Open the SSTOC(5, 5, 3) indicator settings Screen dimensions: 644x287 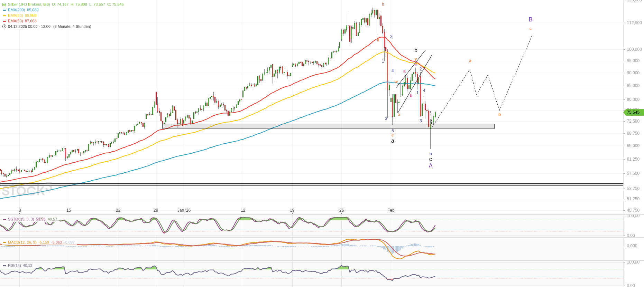(x=21, y=219)
